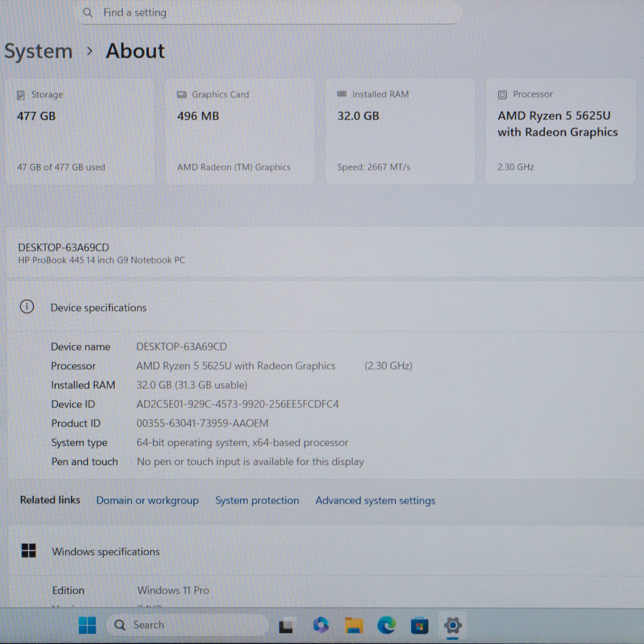Open Domain or workgroup link

pos(147,501)
